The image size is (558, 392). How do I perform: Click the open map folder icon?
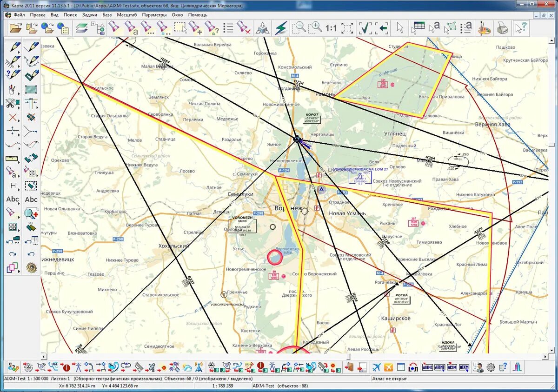coord(16,28)
